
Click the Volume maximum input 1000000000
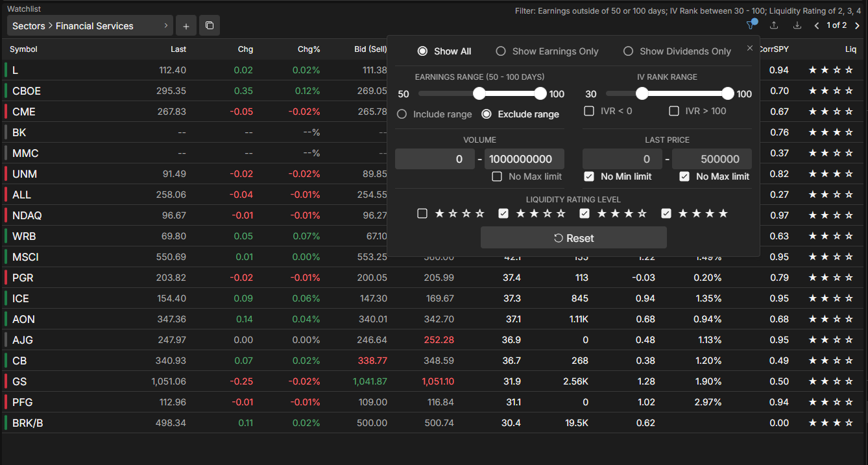[524, 159]
